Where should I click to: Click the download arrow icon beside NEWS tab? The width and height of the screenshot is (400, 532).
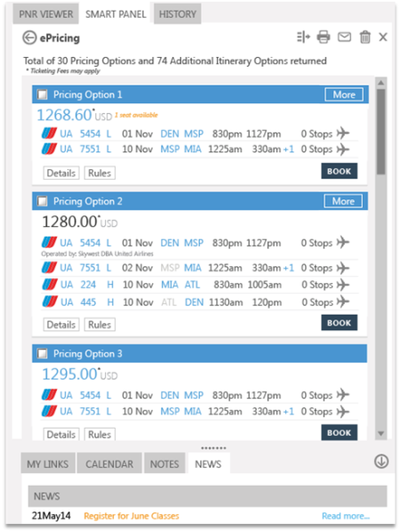click(x=381, y=462)
